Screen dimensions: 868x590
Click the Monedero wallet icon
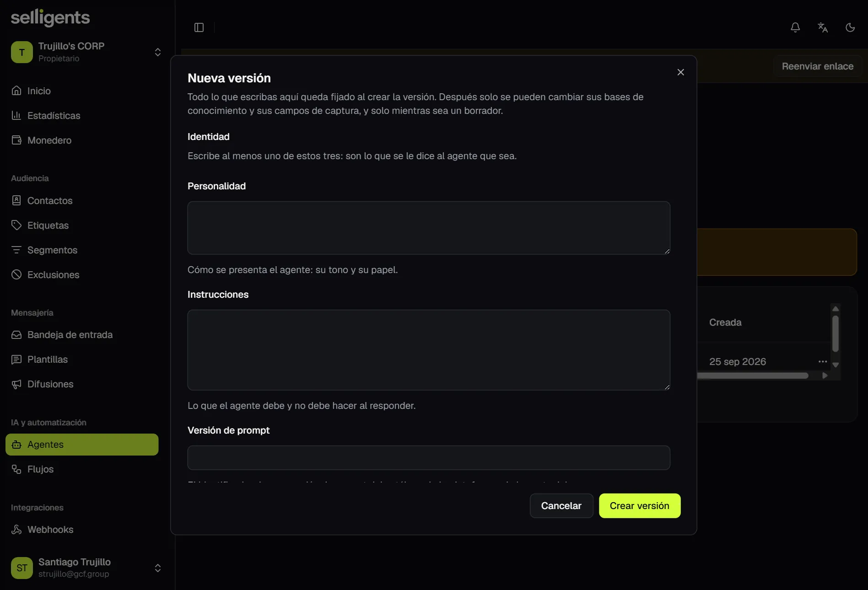coord(16,140)
